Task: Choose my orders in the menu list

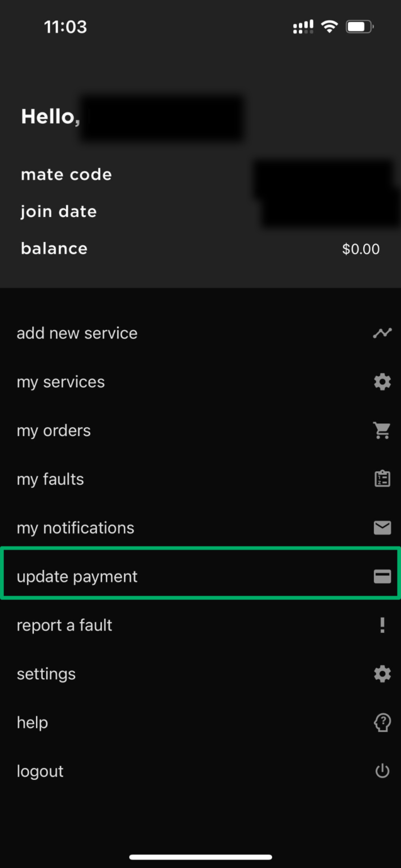Action: 54,430
